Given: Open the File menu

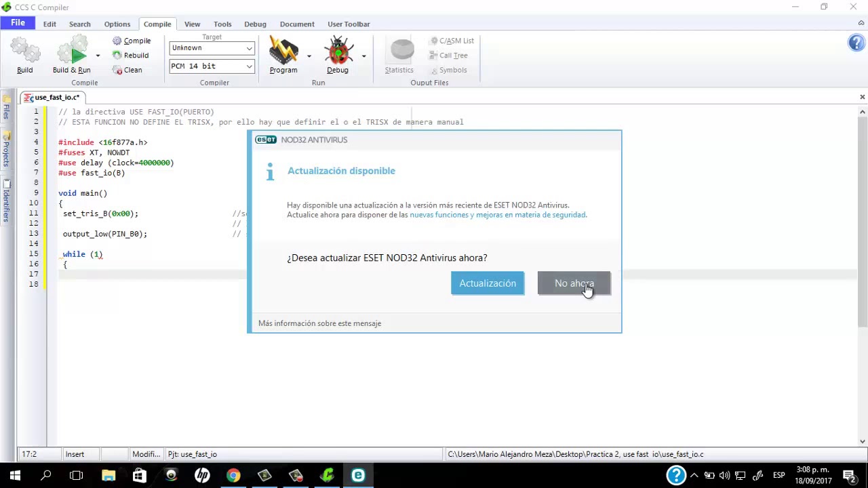Looking at the screenshot, I should (x=18, y=23).
